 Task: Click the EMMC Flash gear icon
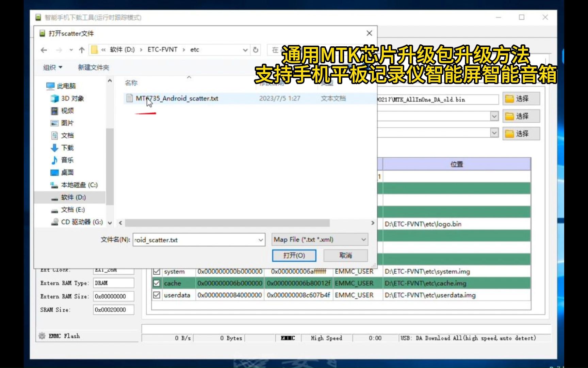(x=42, y=336)
